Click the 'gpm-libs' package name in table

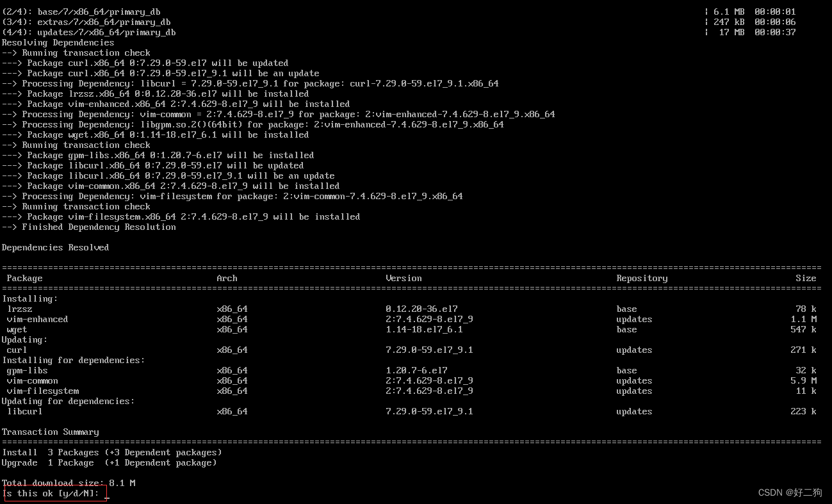[x=27, y=371]
